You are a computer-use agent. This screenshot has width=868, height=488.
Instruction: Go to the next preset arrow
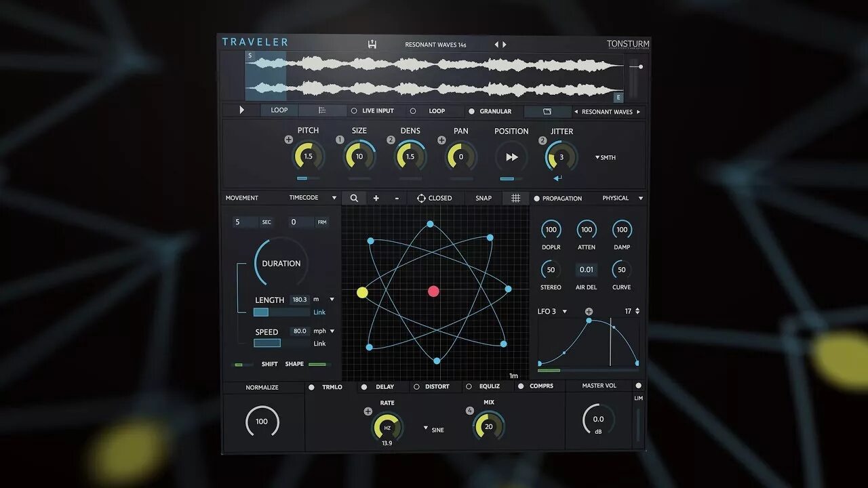[x=504, y=45]
